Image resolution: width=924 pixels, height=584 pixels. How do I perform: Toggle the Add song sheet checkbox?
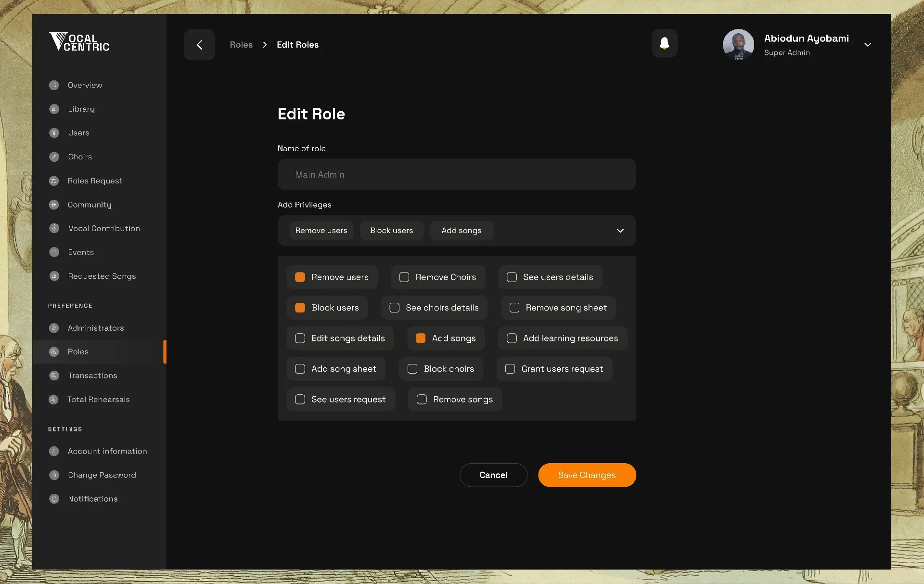coord(300,369)
